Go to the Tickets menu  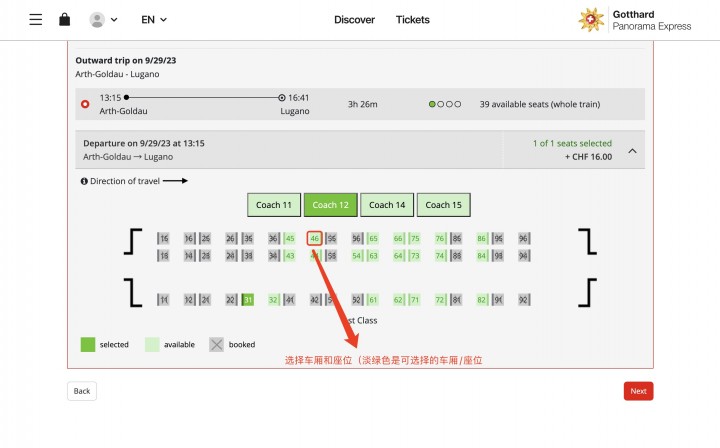pyautogui.click(x=413, y=20)
